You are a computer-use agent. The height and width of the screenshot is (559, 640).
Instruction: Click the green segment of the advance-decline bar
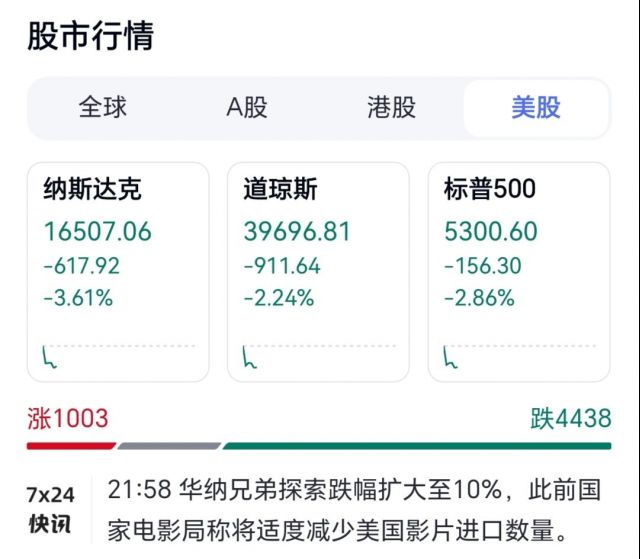(417, 446)
